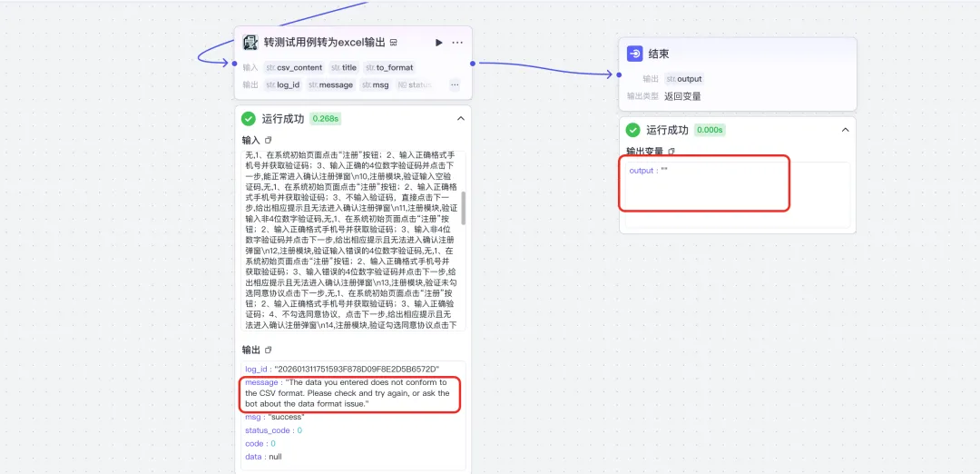Click the excel output node's plugin icon
The image size is (980, 474).
[x=250, y=43]
